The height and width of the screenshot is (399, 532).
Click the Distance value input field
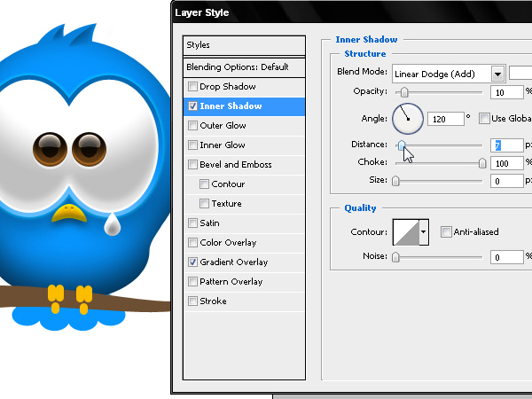506,145
